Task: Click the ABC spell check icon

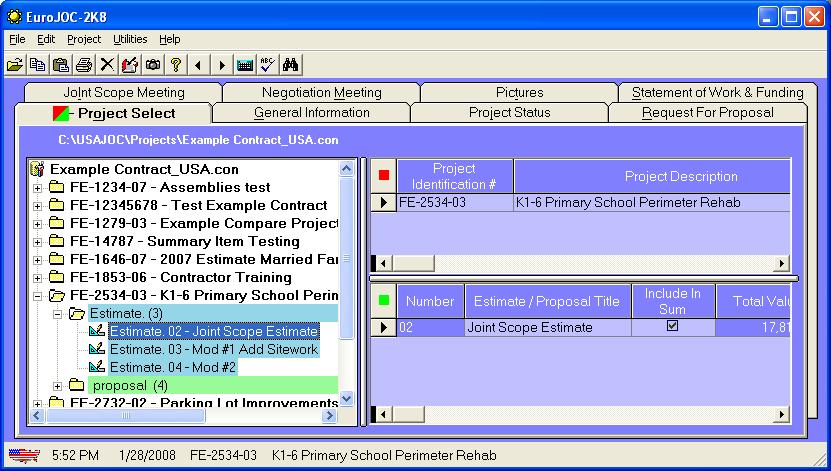Action: click(267, 65)
